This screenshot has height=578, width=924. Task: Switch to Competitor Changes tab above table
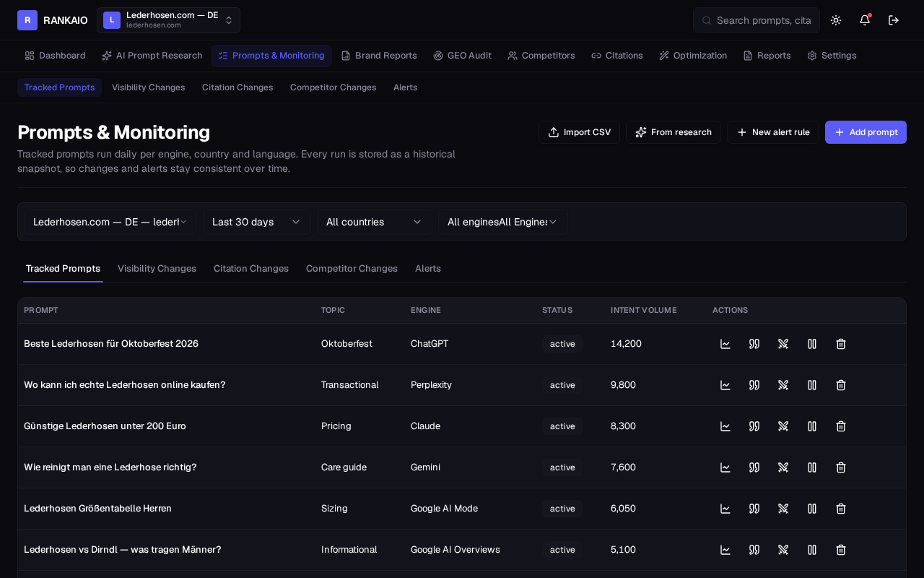point(352,269)
